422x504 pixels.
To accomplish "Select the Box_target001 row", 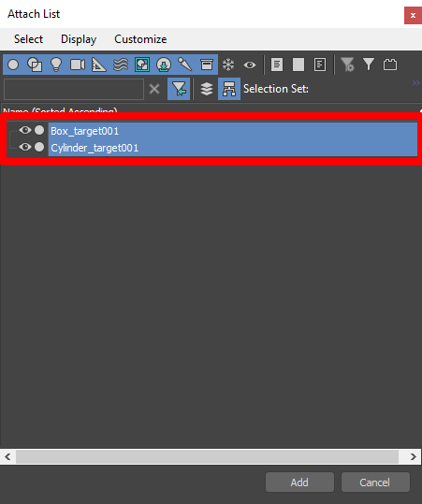I will (233, 131).
